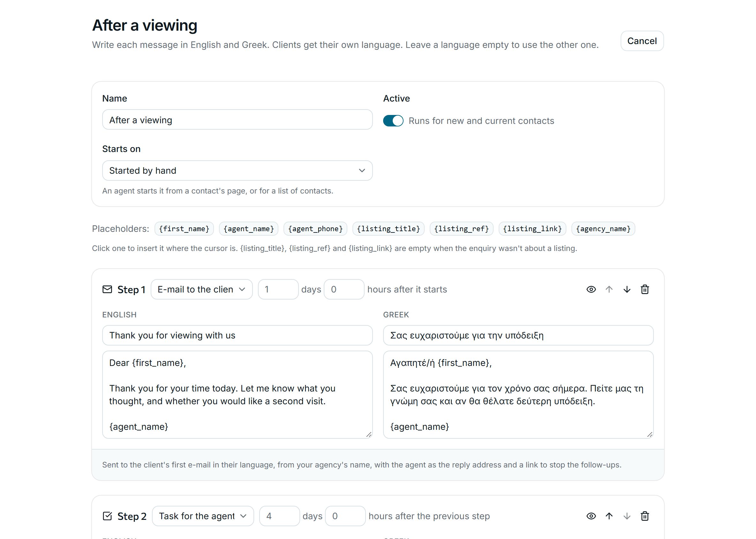The image size is (756, 539).
Task: Insert the {agency_name} placeholder
Action: pyautogui.click(x=603, y=229)
